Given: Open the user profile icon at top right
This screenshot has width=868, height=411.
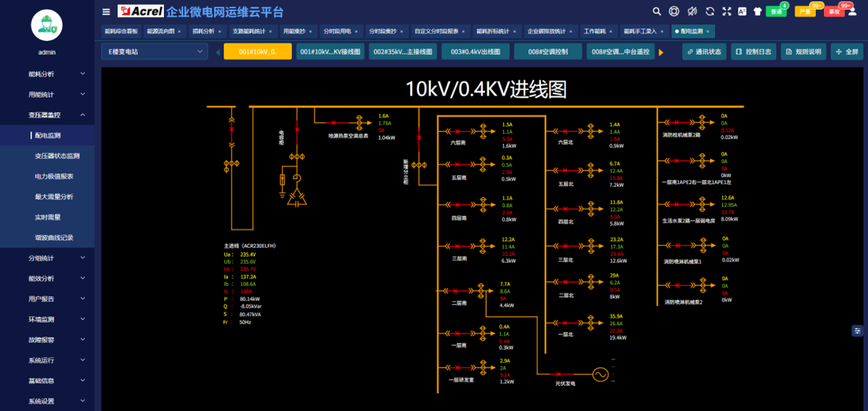Looking at the screenshot, I should coord(853,11).
